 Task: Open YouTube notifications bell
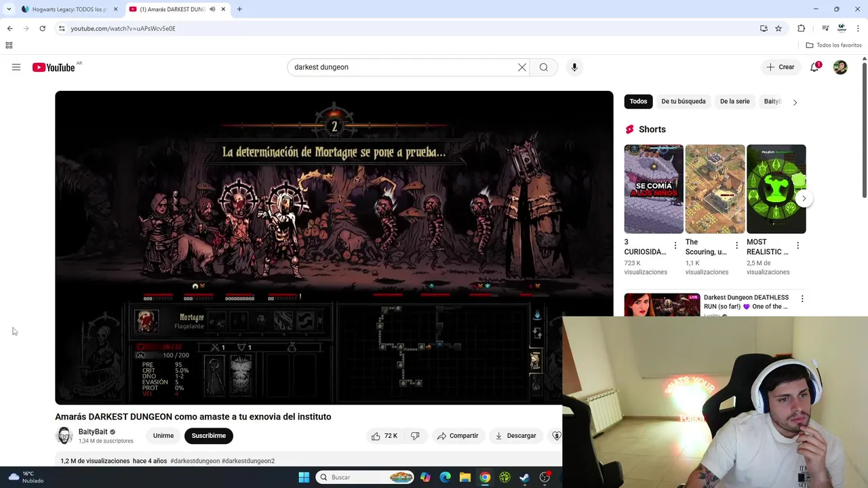[x=814, y=67]
